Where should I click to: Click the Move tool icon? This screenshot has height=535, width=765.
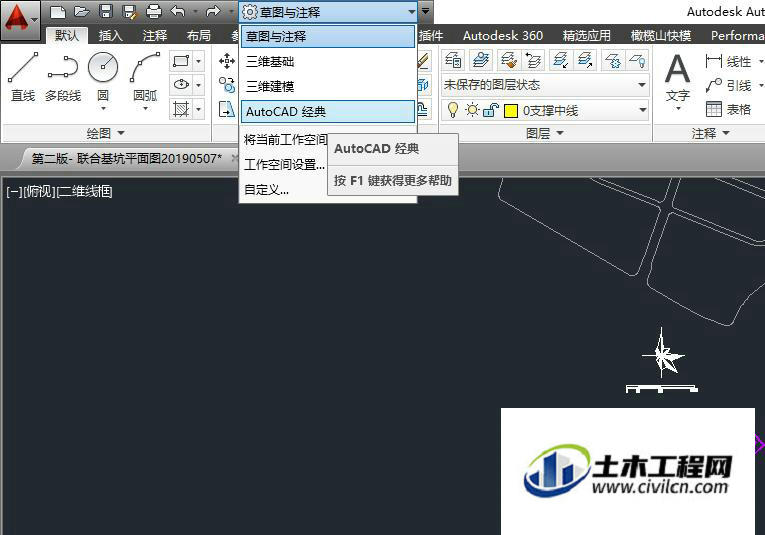click(227, 61)
